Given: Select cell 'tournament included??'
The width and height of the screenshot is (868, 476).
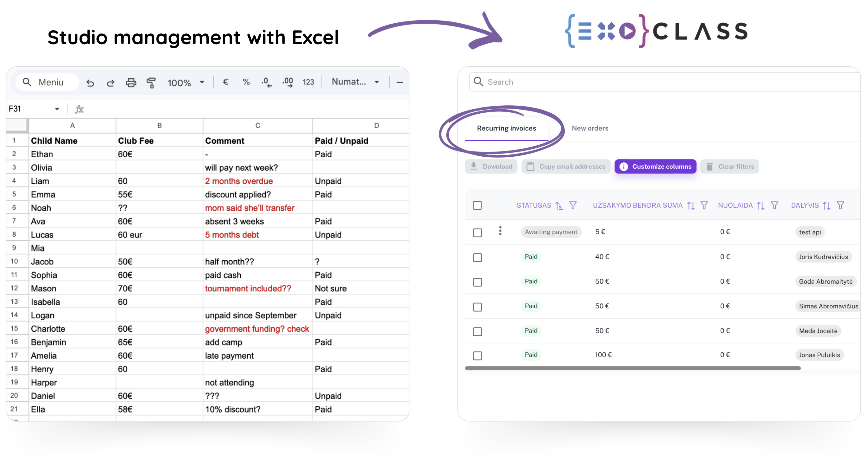Looking at the screenshot, I should 258,289.
